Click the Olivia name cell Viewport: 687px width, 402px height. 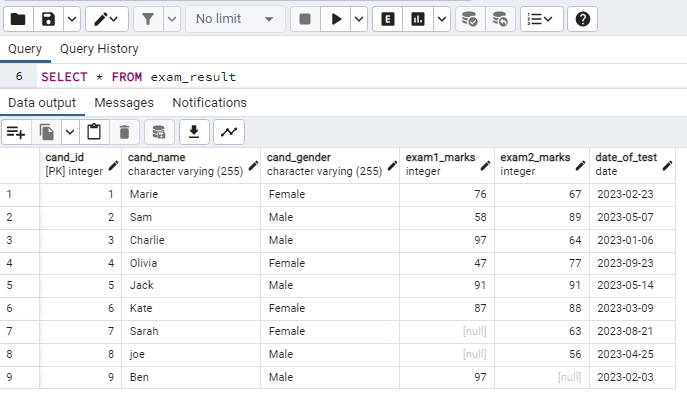[x=191, y=263]
